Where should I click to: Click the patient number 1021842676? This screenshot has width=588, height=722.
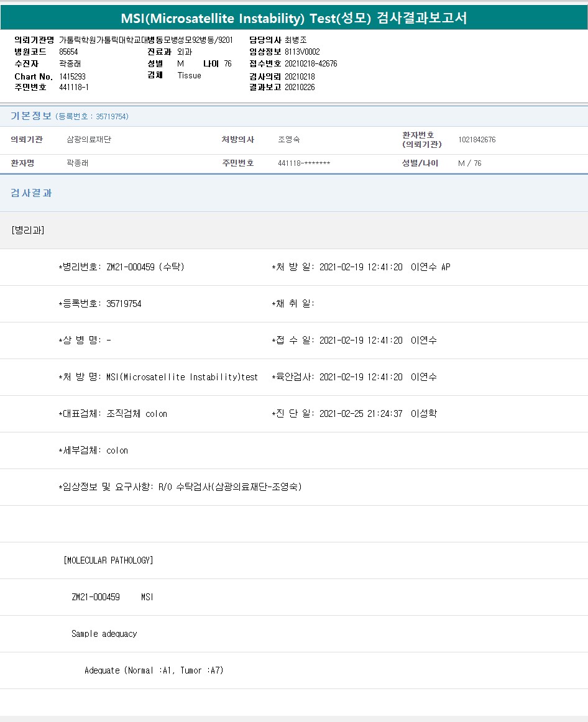click(x=477, y=140)
